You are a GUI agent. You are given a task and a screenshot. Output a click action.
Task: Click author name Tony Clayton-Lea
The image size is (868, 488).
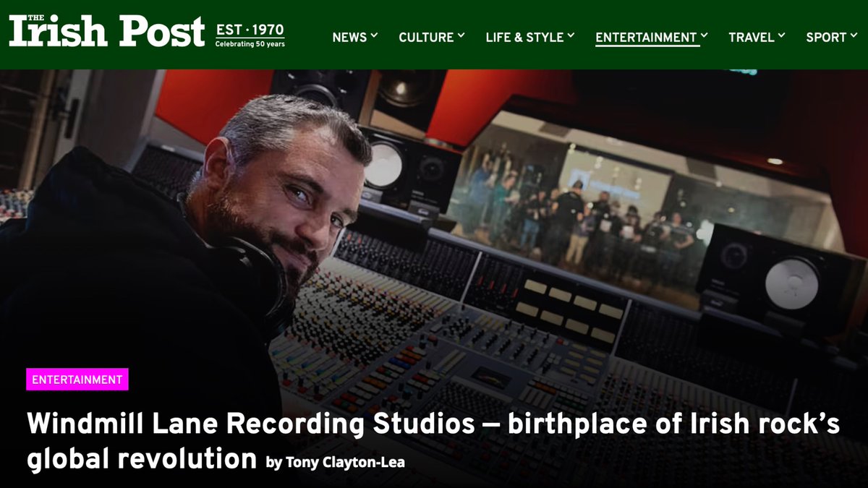tap(344, 462)
